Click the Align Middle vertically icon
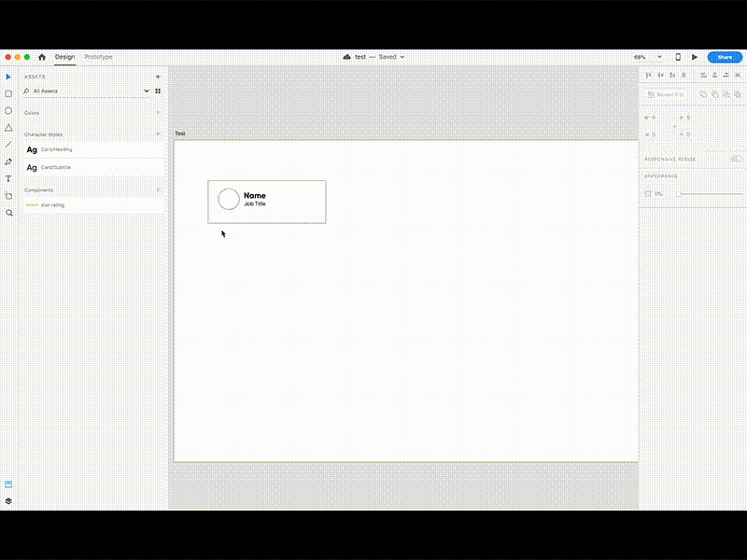 660,76
